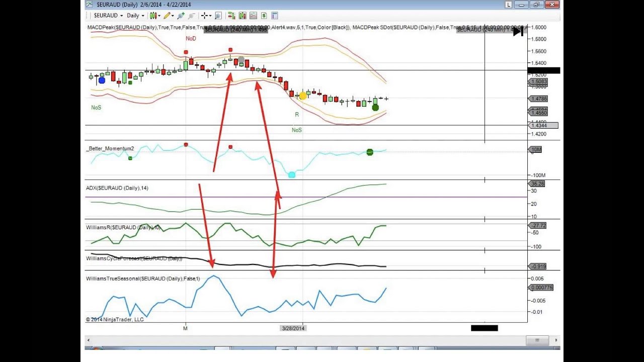Expand the crosshair cursor dropdown arrow
644x362 pixels.
(211, 16)
